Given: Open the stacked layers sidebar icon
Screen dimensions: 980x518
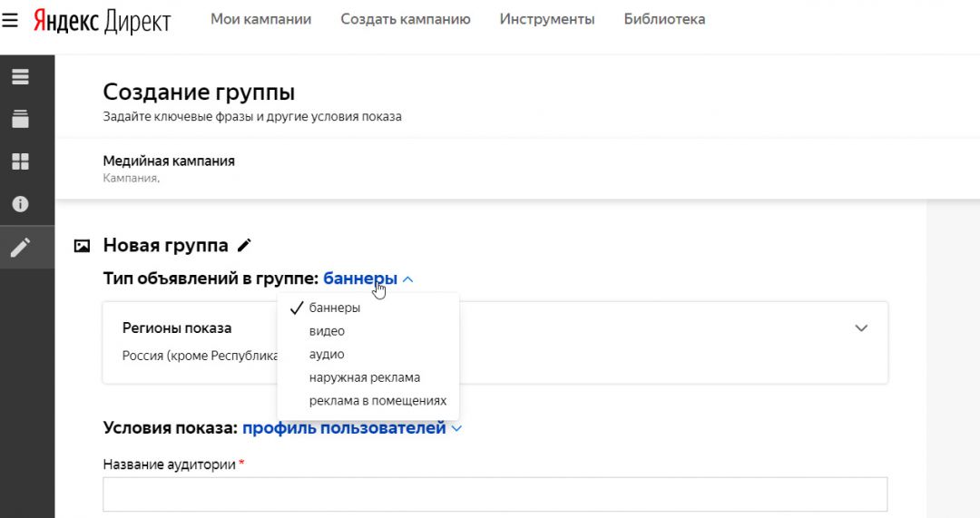Looking at the screenshot, I should pos(20,119).
